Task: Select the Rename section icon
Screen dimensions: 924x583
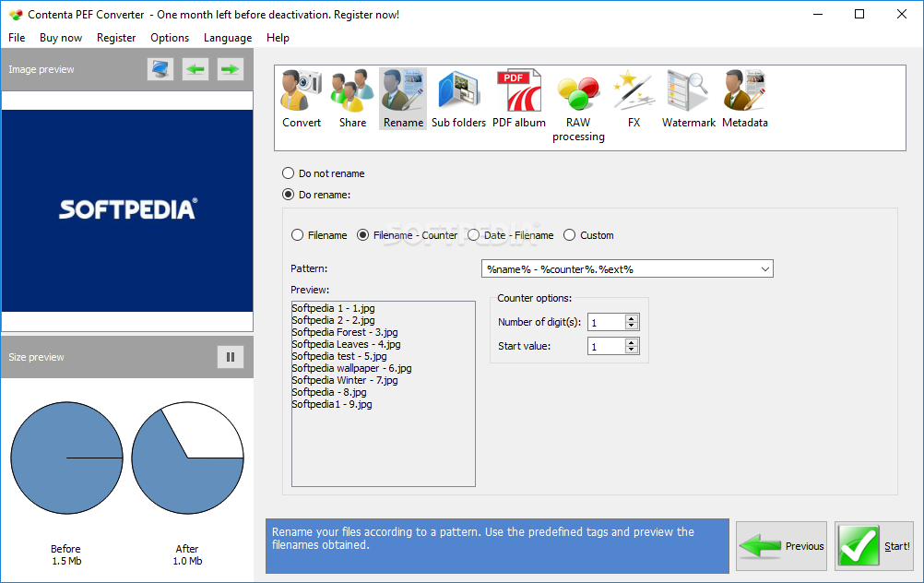Action: point(403,99)
